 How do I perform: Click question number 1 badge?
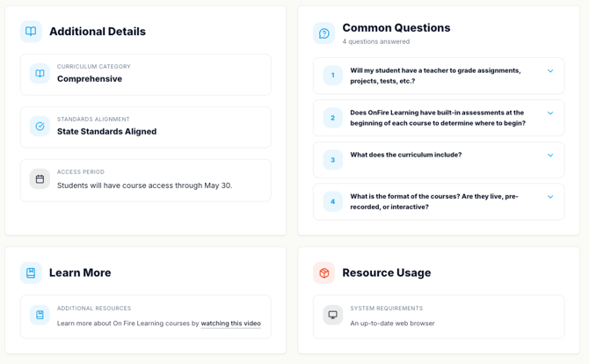pyautogui.click(x=332, y=76)
